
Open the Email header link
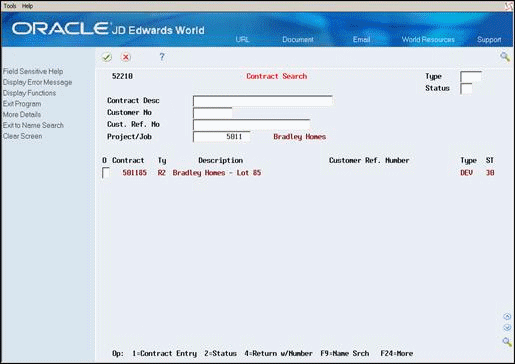[362, 39]
